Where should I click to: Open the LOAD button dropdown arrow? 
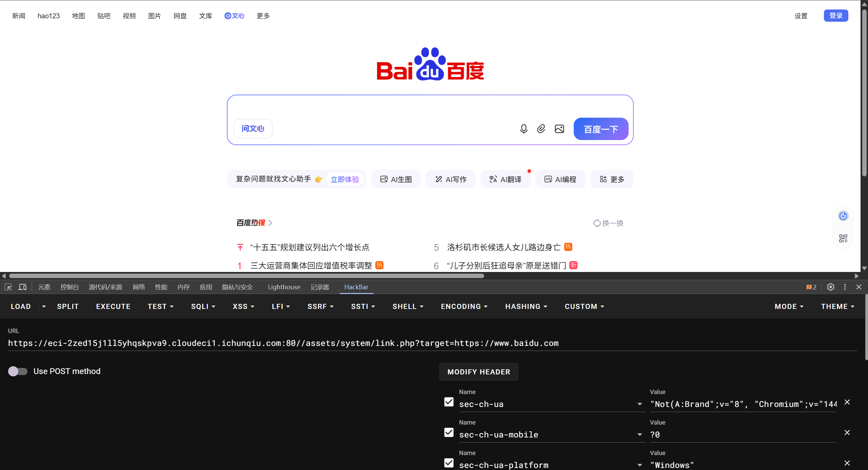[x=44, y=306]
